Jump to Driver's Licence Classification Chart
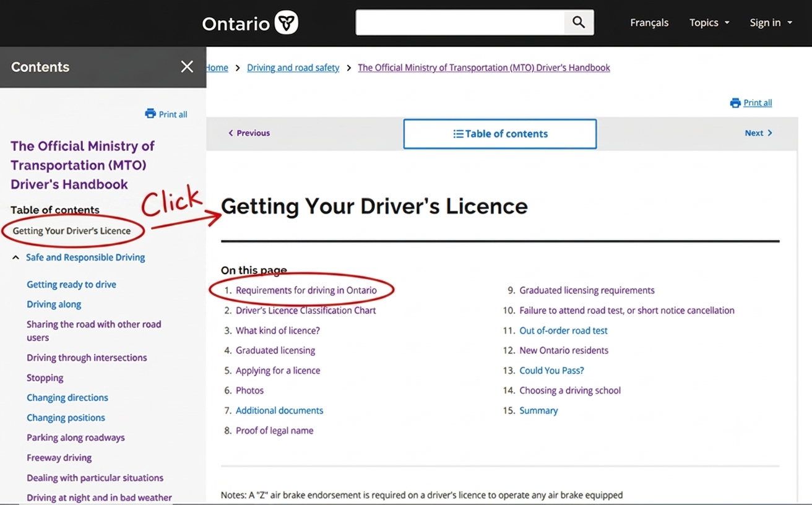 point(306,311)
